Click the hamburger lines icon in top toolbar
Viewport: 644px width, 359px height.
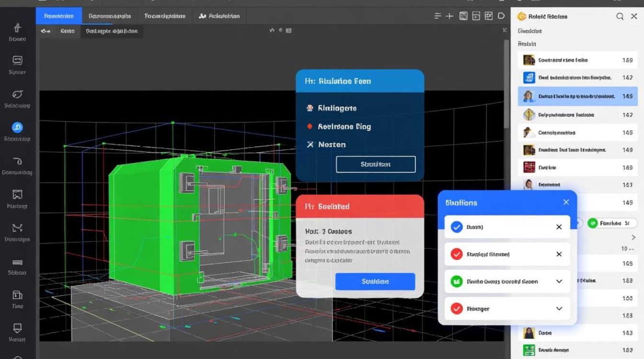pyautogui.click(x=437, y=16)
